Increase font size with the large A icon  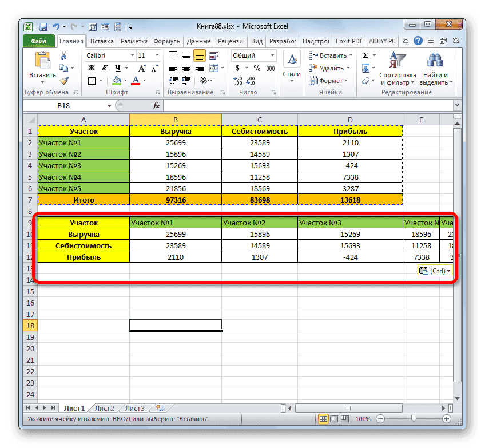pyautogui.click(x=141, y=68)
